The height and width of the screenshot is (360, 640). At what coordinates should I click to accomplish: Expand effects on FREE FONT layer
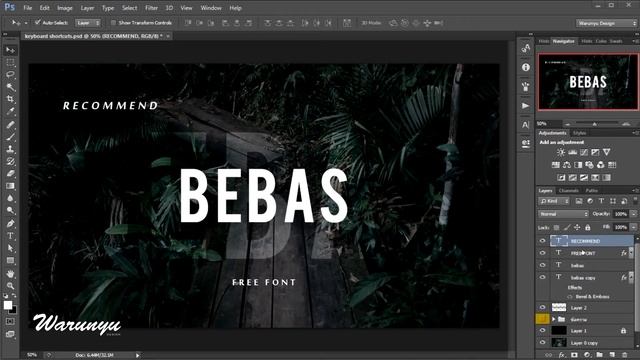(631, 253)
